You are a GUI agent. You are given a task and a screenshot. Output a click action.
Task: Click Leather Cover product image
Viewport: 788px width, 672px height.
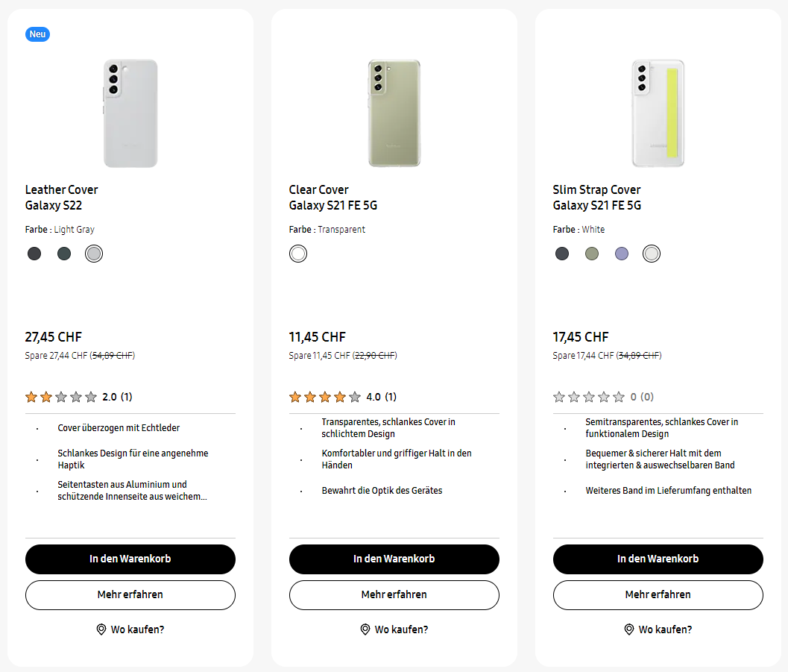(130, 113)
